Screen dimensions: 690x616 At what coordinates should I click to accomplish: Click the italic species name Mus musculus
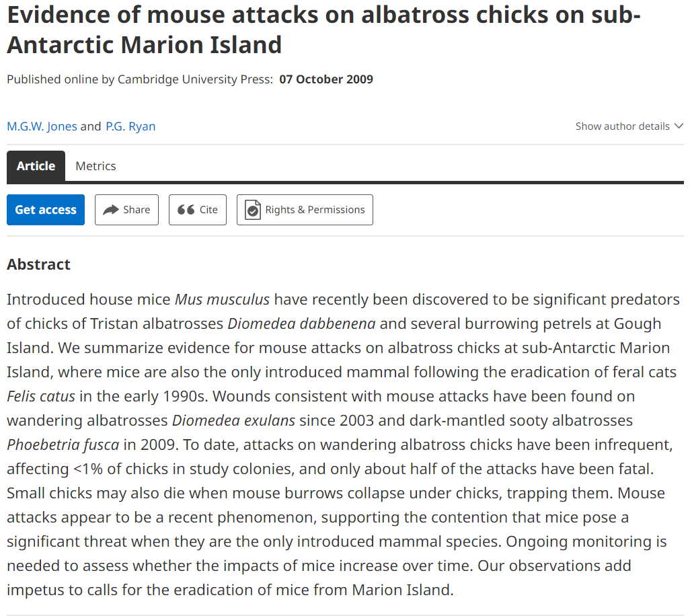(x=222, y=299)
